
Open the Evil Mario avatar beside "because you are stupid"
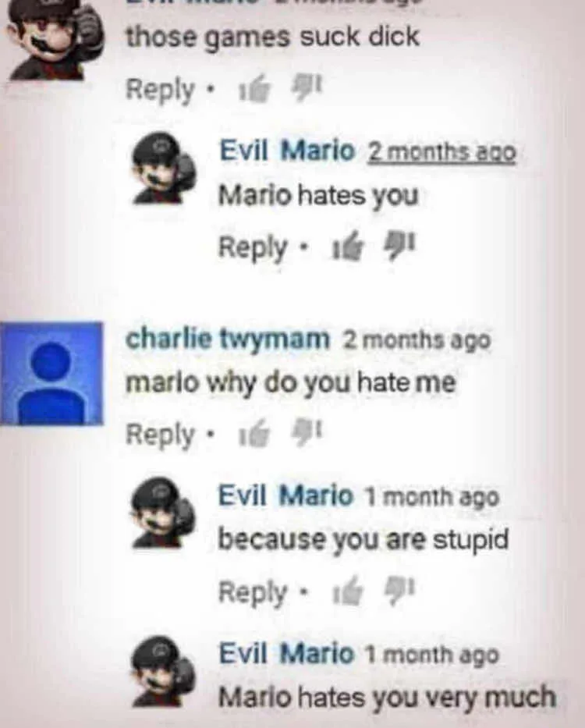pos(164,513)
